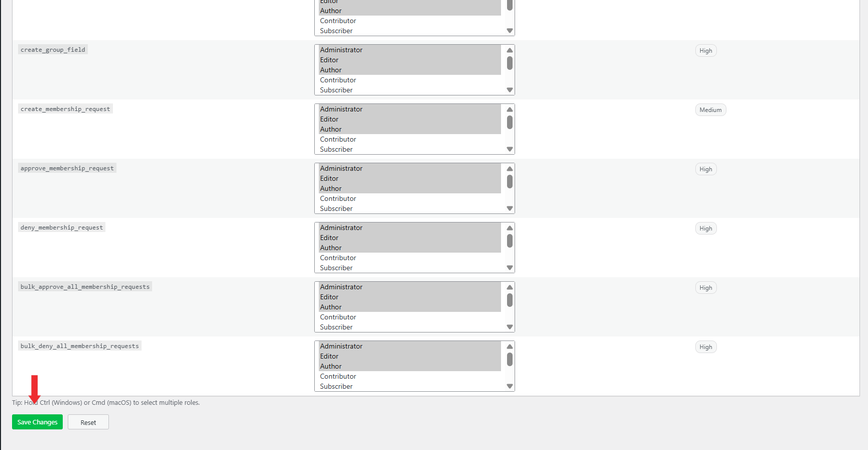Click scroll down arrow for create_membership_request roles
Viewport: 868px width, 450px height.
coord(510,149)
